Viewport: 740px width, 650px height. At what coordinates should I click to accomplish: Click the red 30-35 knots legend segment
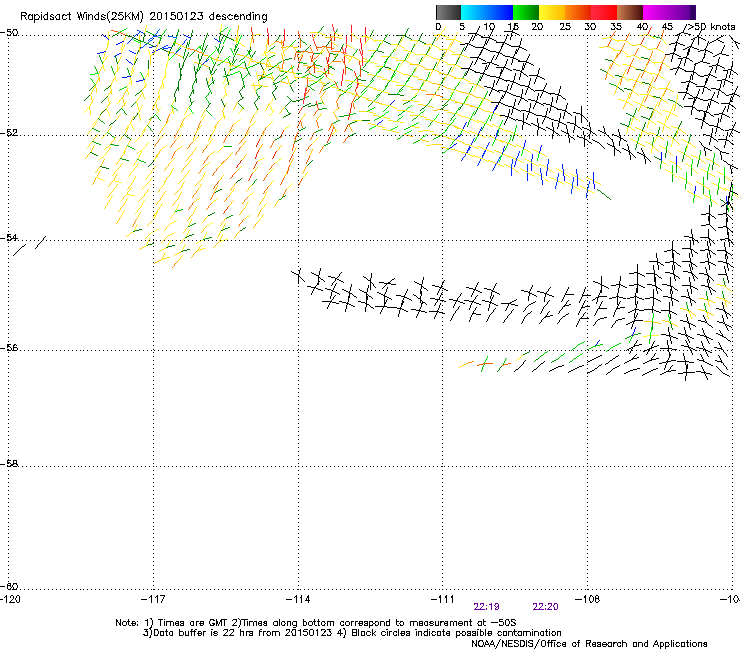pyautogui.click(x=604, y=12)
